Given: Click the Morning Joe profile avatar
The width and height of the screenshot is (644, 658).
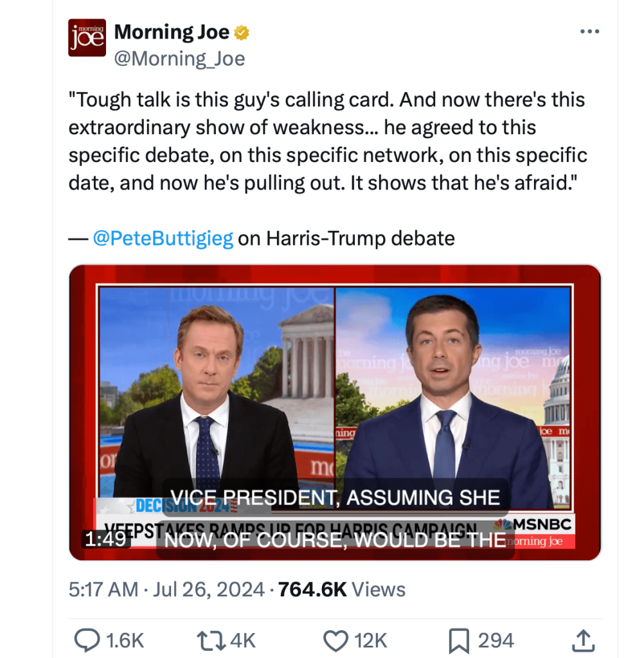Looking at the screenshot, I should [x=87, y=38].
